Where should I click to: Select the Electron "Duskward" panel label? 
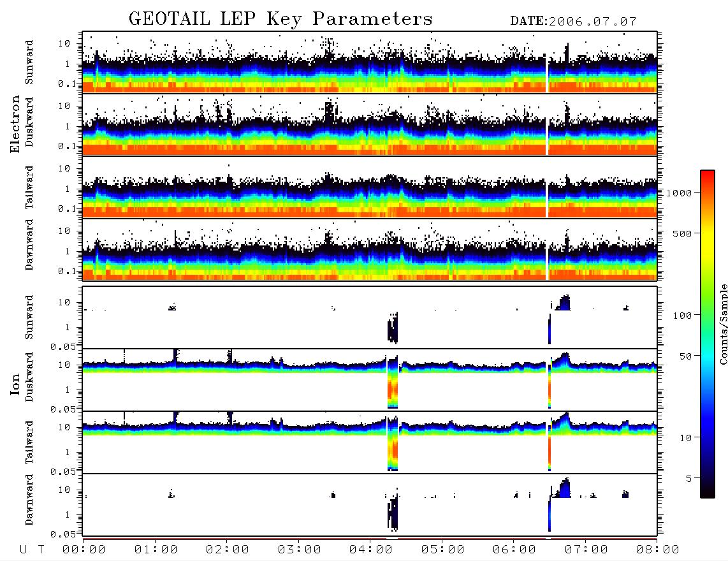click(29, 122)
